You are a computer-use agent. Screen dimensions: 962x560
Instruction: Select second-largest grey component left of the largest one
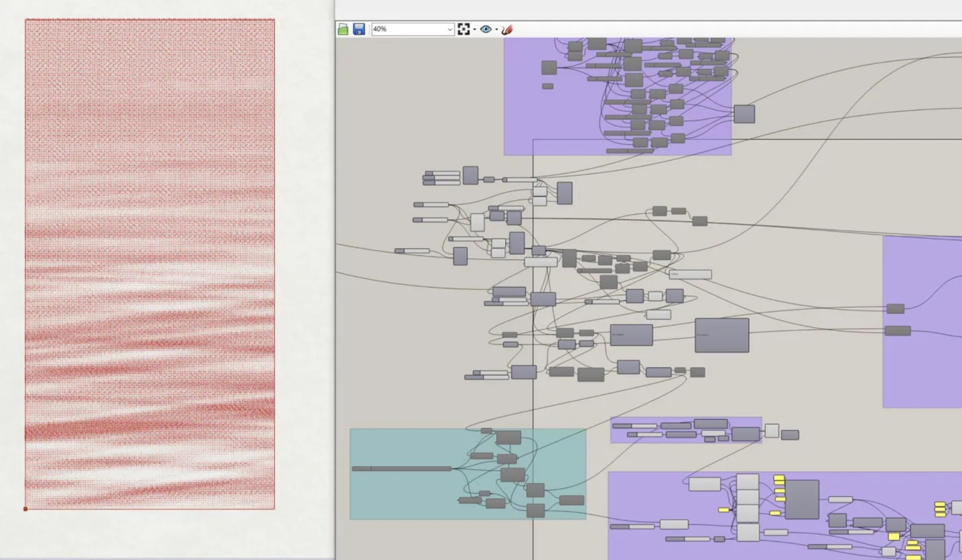click(631, 335)
